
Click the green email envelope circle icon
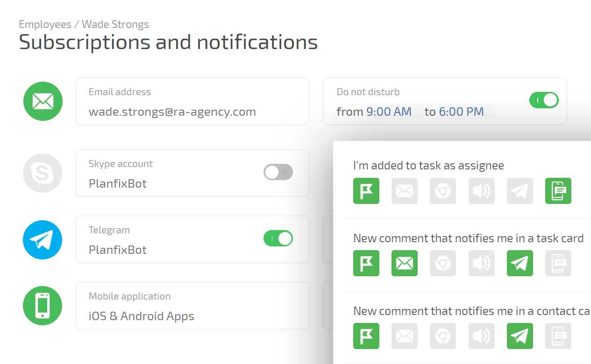43,101
